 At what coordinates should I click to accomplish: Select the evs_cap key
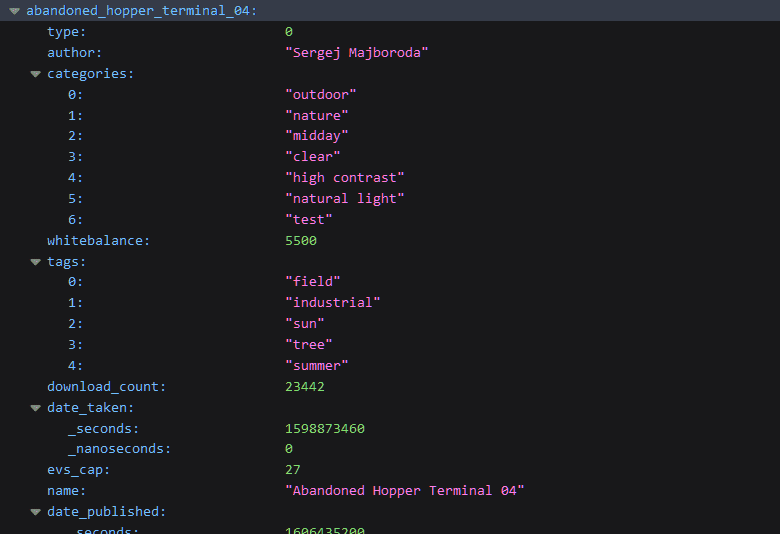(x=78, y=470)
